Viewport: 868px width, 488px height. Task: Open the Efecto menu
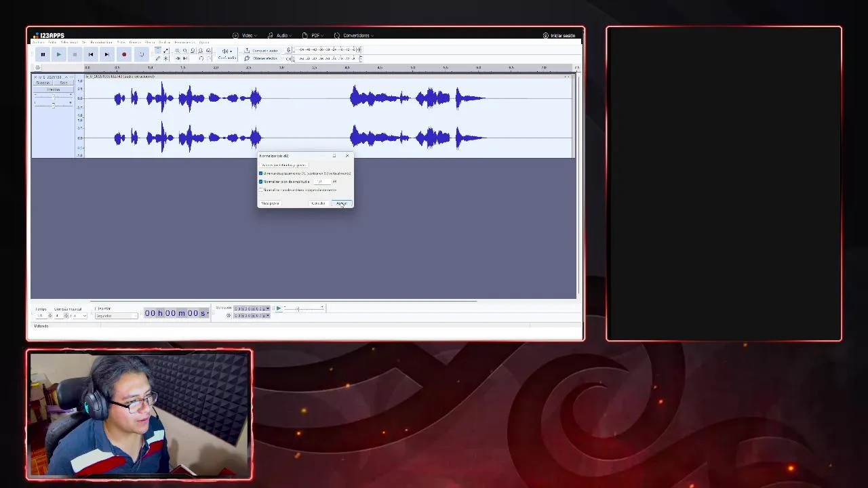[150, 42]
